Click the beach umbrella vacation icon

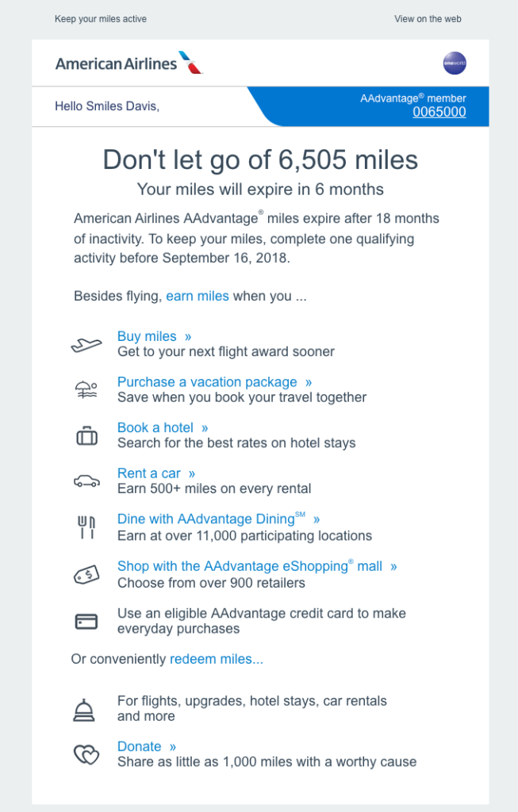(86, 389)
